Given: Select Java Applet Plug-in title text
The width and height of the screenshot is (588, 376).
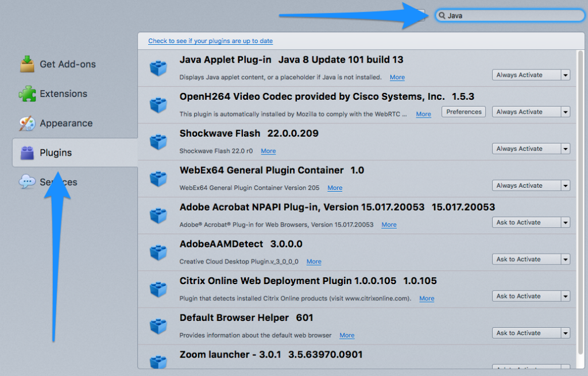Looking at the screenshot, I should (291, 60).
